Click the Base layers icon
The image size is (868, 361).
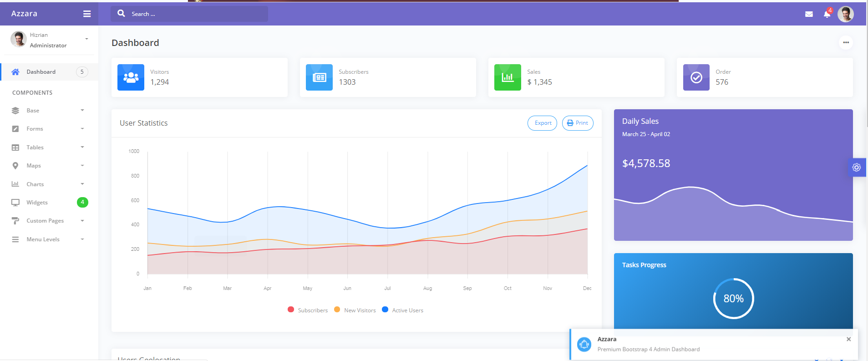pyautogui.click(x=15, y=111)
